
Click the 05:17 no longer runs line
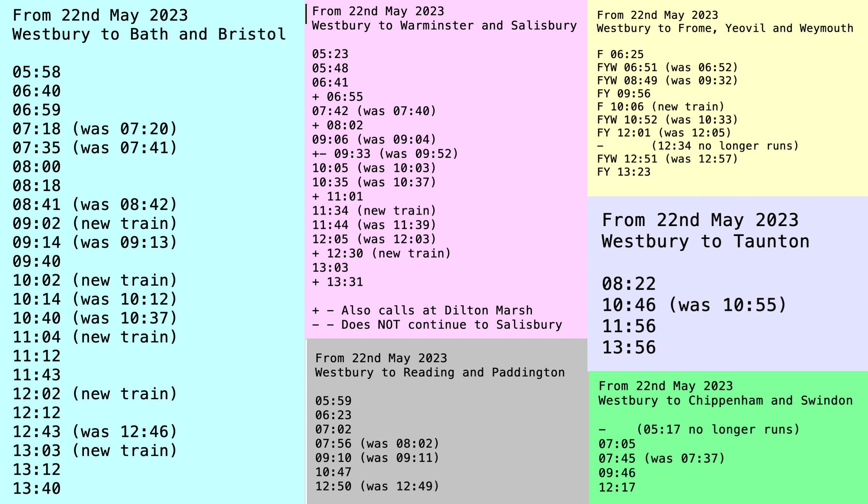click(x=717, y=430)
